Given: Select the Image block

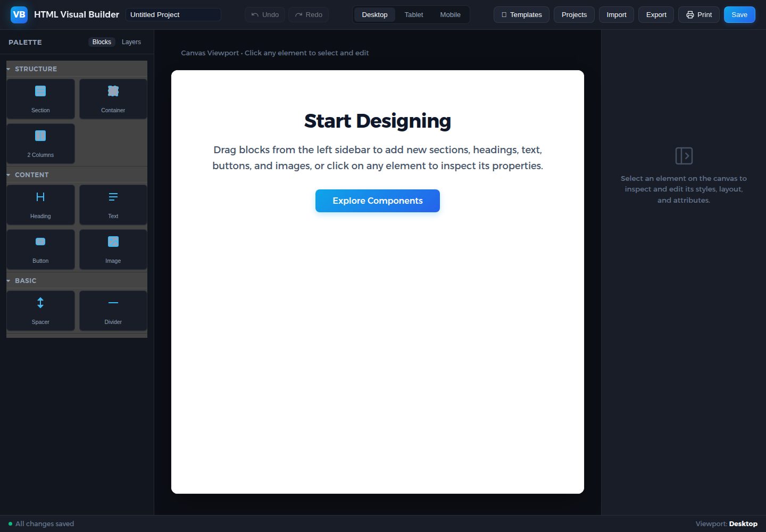Looking at the screenshot, I should click(x=113, y=250).
